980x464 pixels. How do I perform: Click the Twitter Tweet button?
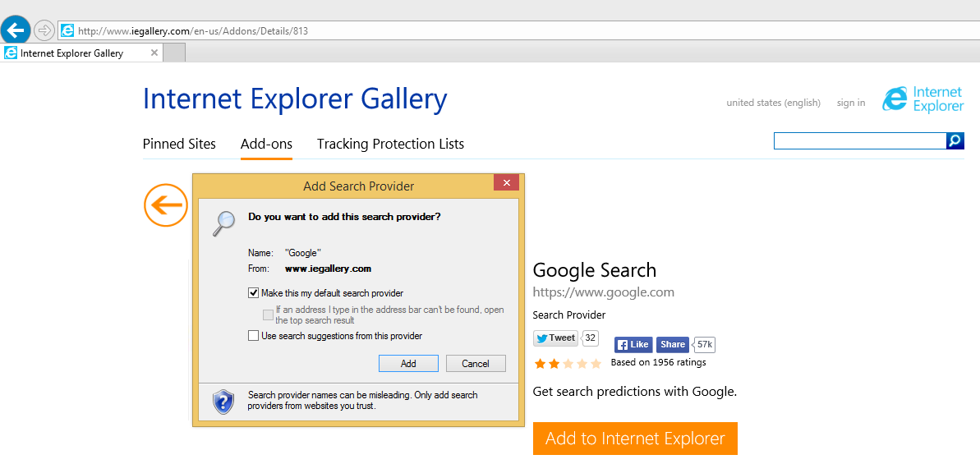[555, 338]
